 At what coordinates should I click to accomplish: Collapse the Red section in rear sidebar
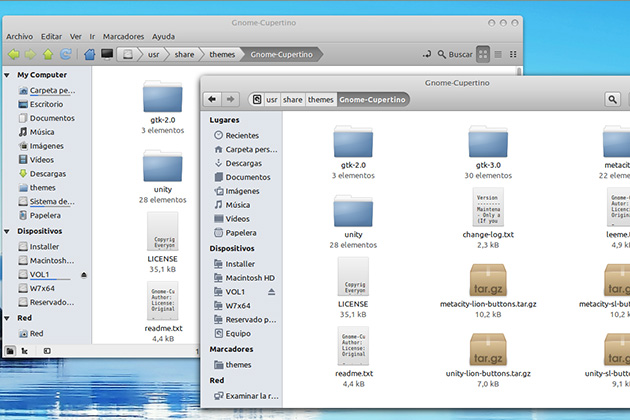7,318
